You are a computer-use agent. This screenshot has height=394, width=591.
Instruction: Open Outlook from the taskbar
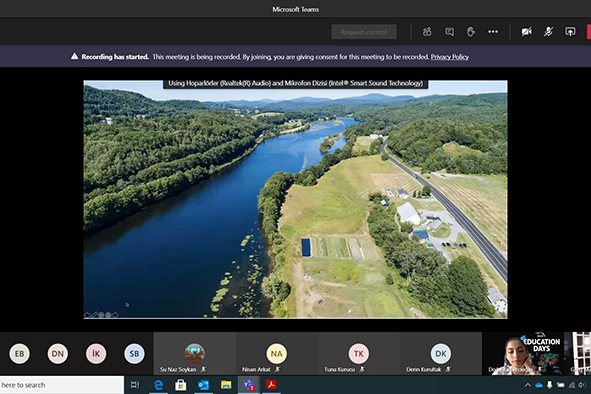tap(203, 385)
